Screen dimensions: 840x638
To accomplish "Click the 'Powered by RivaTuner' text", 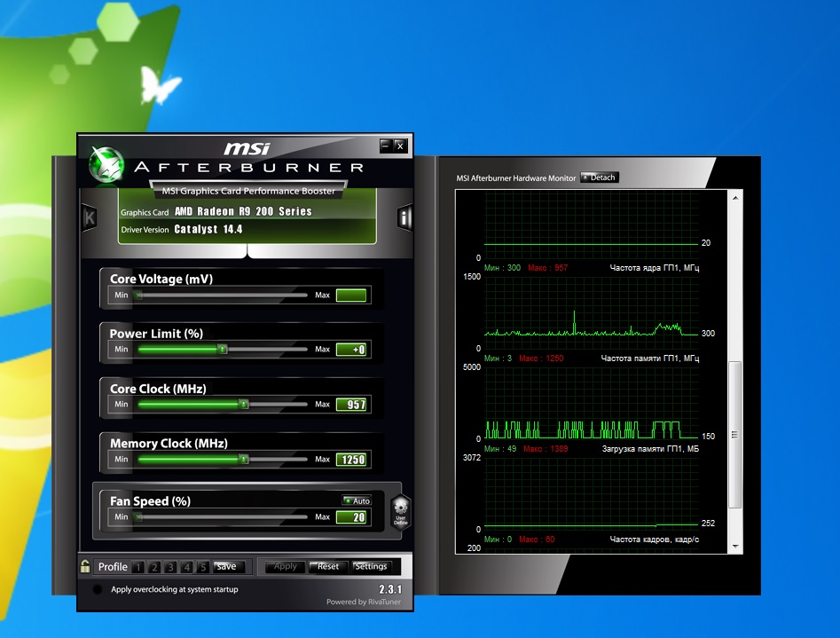I will (x=363, y=603).
